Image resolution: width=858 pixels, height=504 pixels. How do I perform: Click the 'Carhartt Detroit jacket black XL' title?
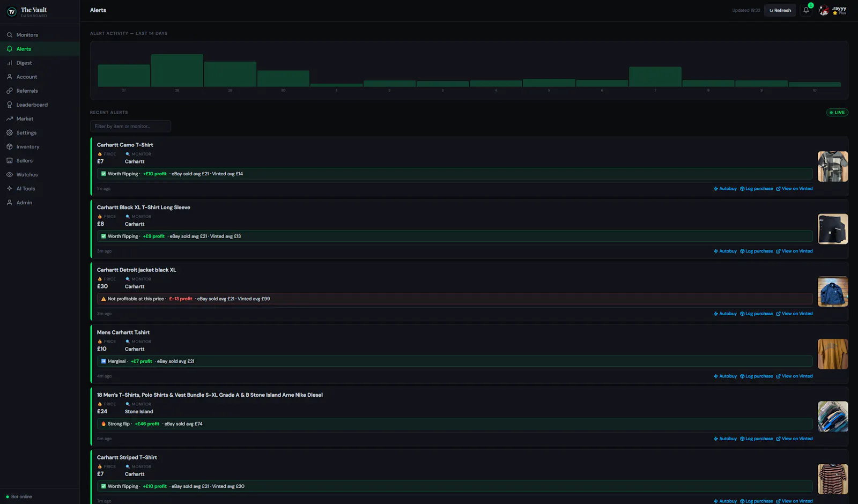(x=136, y=270)
